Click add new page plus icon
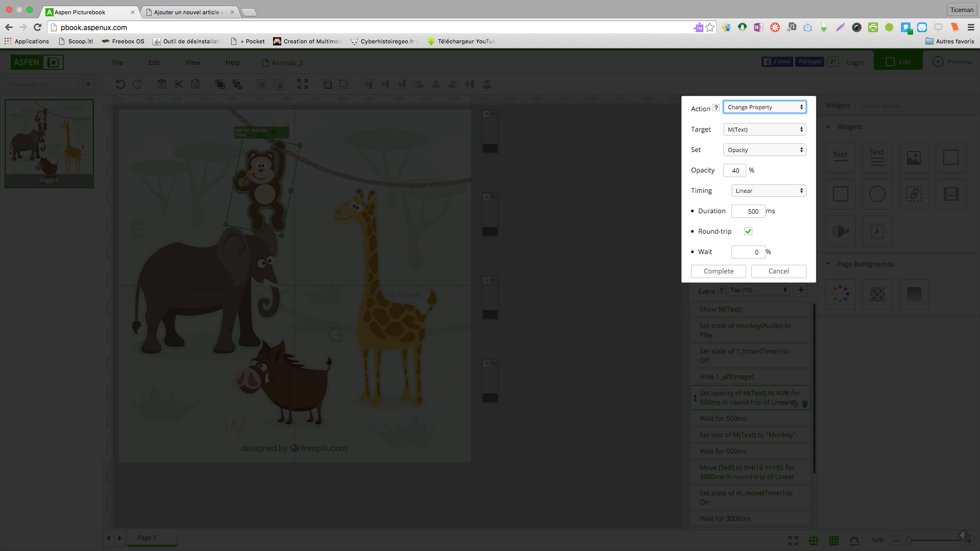The height and width of the screenshot is (551, 980). tap(88, 84)
